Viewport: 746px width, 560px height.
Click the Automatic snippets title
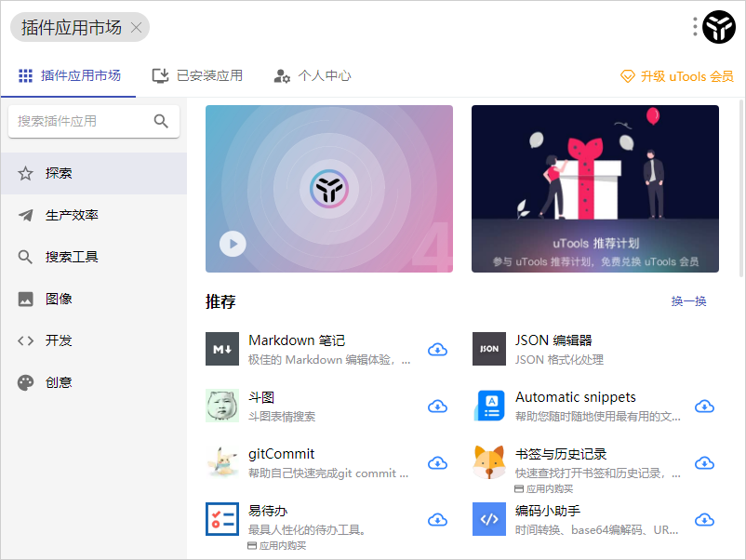(x=576, y=397)
